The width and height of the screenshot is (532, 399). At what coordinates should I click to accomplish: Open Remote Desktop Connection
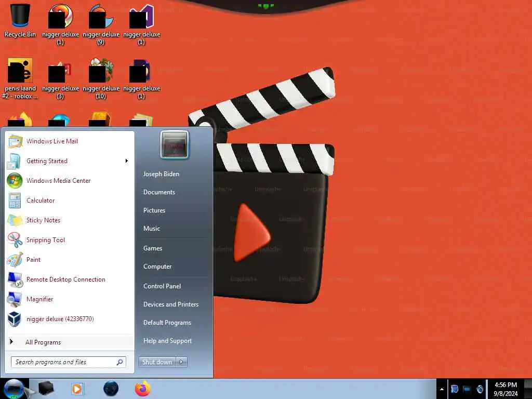[x=70, y=279]
